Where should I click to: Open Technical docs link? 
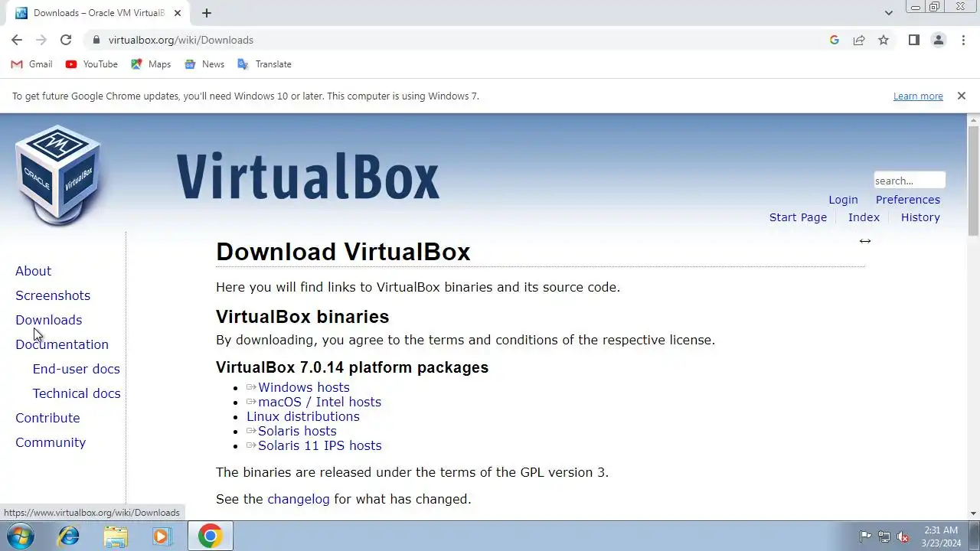point(77,393)
